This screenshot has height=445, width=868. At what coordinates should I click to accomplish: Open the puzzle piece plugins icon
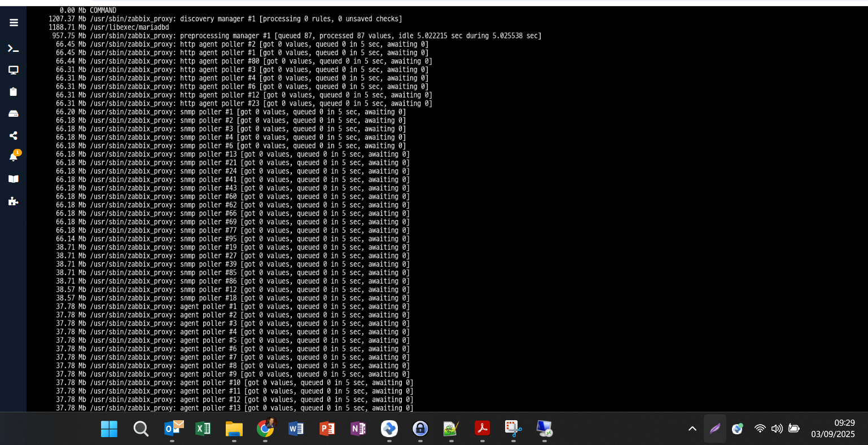pyautogui.click(x=14, y=201)
